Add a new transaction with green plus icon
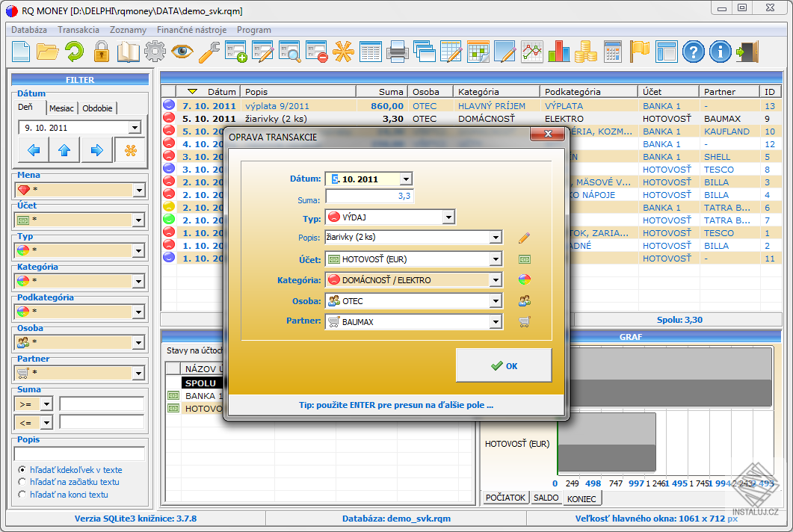 click(x=236, y=52)
